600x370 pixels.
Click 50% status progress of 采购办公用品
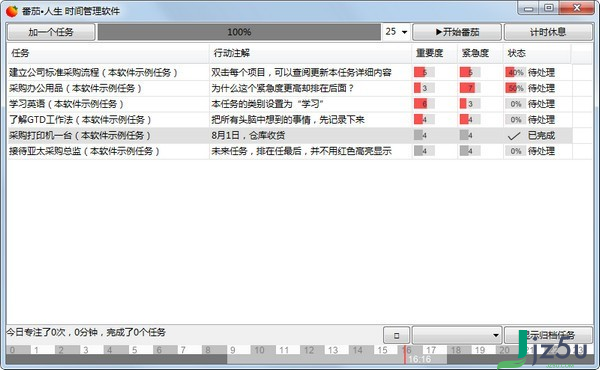(515, 88)
